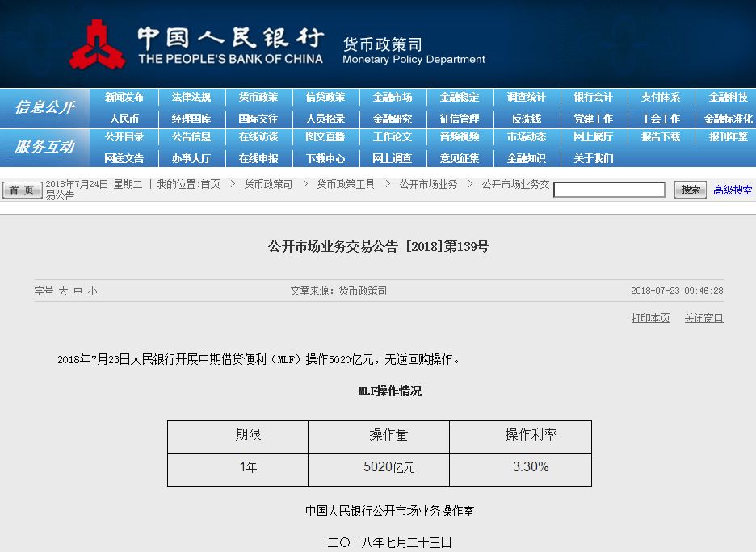The width and height of the screenshot is (756, 552).
Task: Open 下载中心 link
Action: 325,158
